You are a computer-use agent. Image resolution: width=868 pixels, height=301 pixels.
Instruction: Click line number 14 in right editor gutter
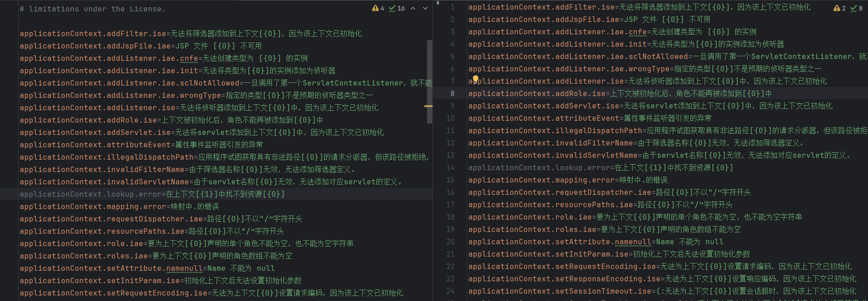(450, 167)
